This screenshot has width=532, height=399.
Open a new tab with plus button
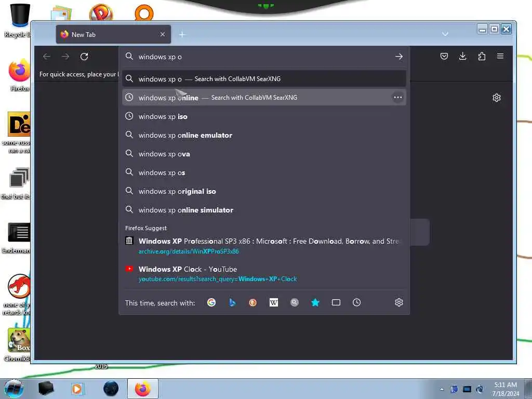pos(182,34)
